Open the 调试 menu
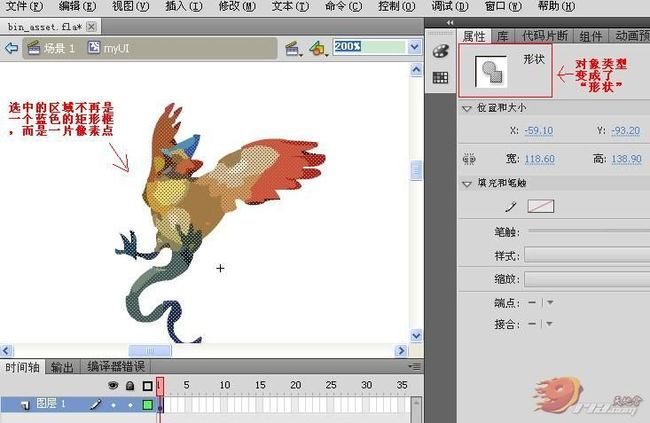Viewport: 650px width, 423px height. coord(450,6)
